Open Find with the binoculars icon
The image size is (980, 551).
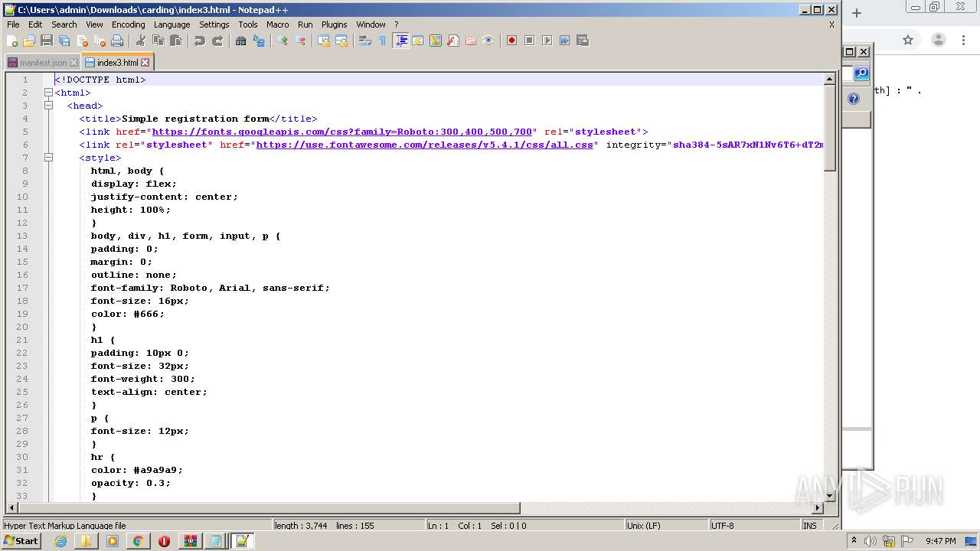(240, 41)
